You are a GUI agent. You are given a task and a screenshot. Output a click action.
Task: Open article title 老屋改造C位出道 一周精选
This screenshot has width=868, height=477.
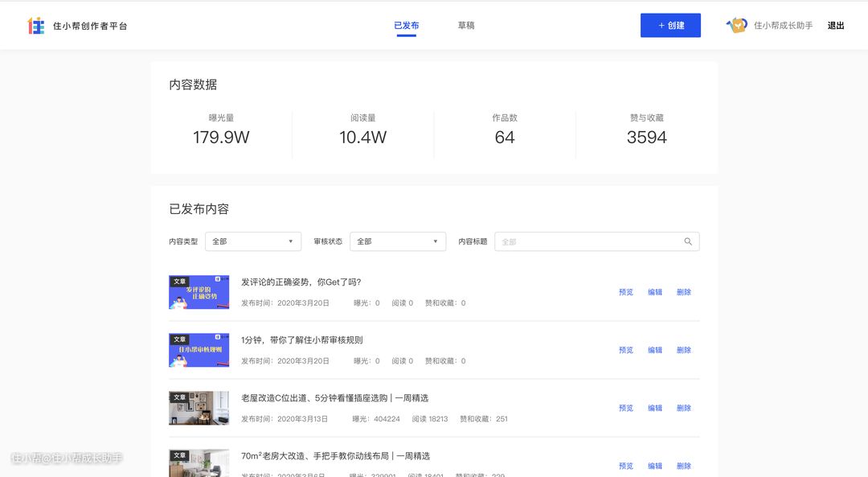[334, 398]
